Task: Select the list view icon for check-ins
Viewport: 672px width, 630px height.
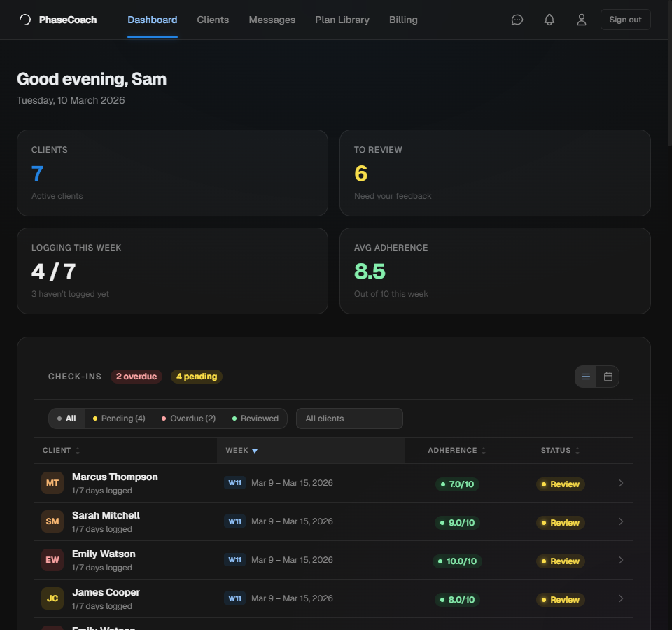Action: pyautogui.click(x=586, y=376)
